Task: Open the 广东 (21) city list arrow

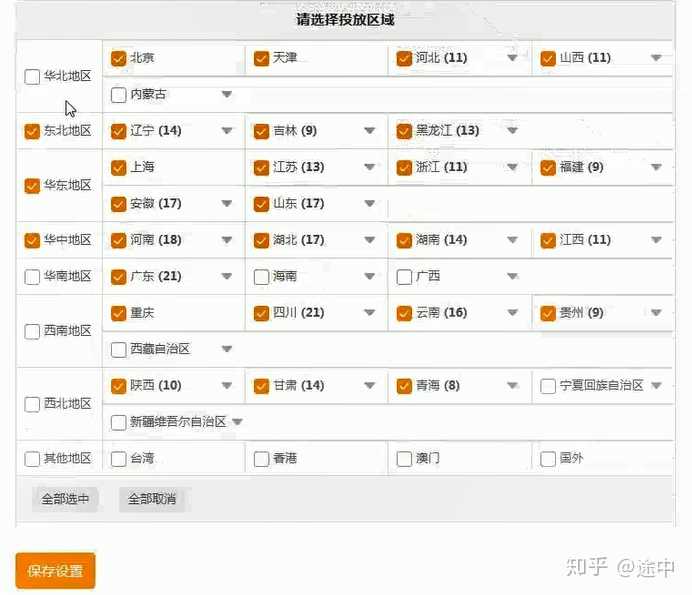Action: point(226,277)
